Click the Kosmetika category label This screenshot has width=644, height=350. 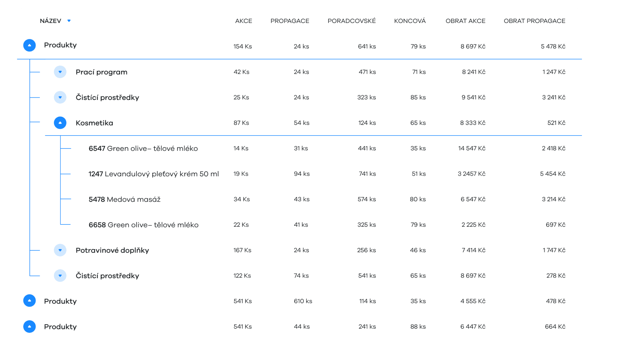point(94,123)
